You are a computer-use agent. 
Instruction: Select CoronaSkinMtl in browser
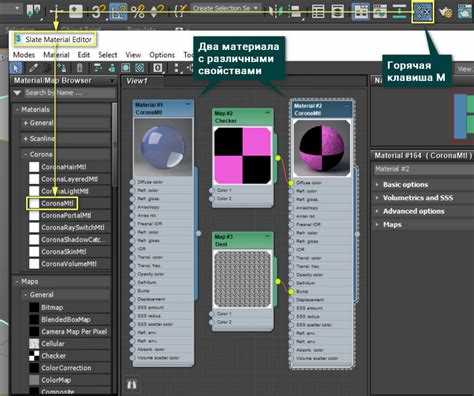(64, 252)
